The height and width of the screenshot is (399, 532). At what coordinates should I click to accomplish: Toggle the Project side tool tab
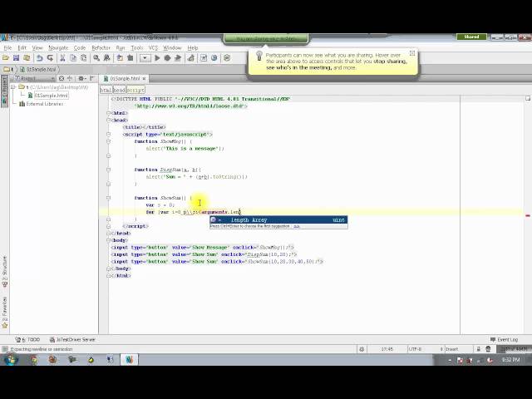[5, 91]
